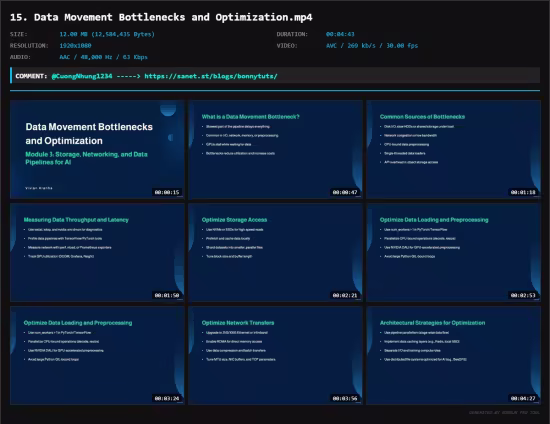The image size is (550, 424).
Task: Click the 'SIZE:' label
Action: pos(19,34)
